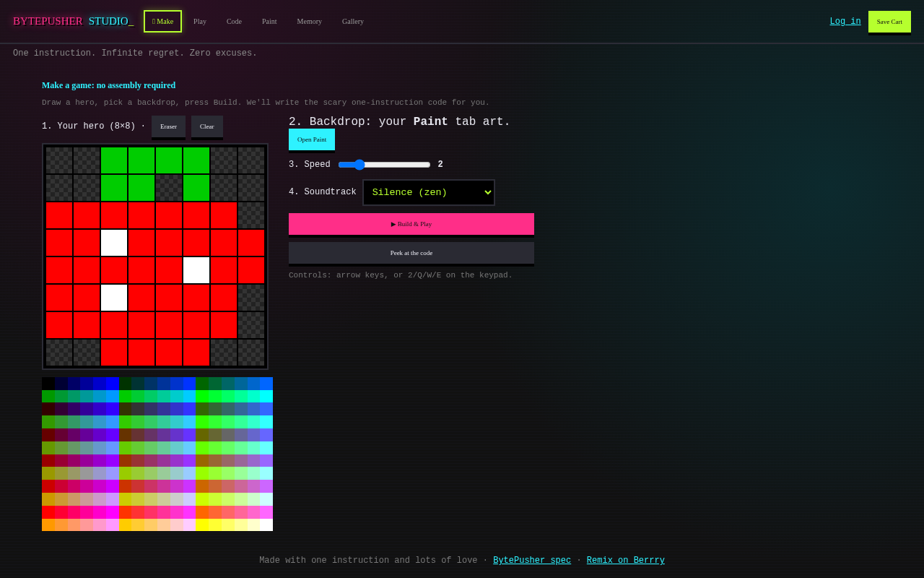Paint the bottom-right cell of the hero grid
The height and width of the screenshot is (578, 924).
[251, 353]
